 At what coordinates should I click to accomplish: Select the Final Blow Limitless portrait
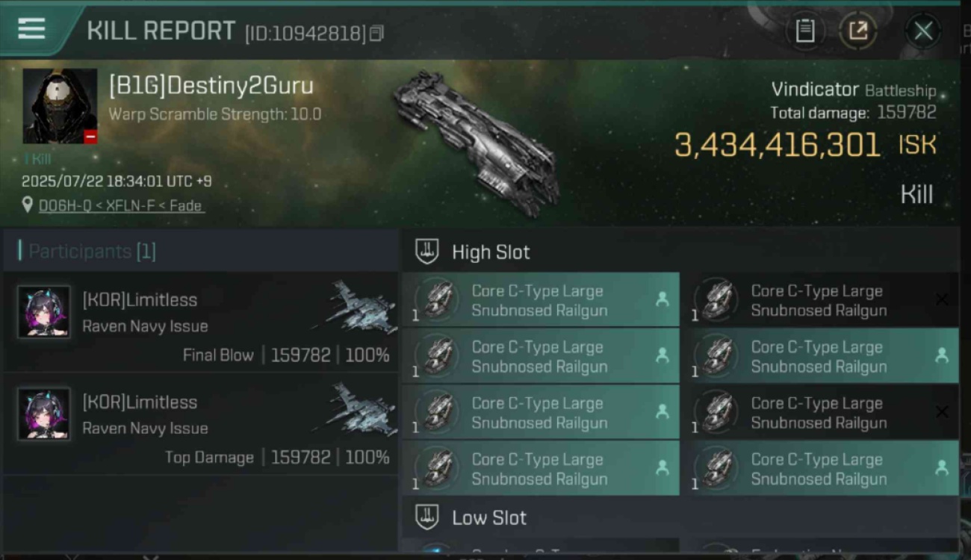44,311
